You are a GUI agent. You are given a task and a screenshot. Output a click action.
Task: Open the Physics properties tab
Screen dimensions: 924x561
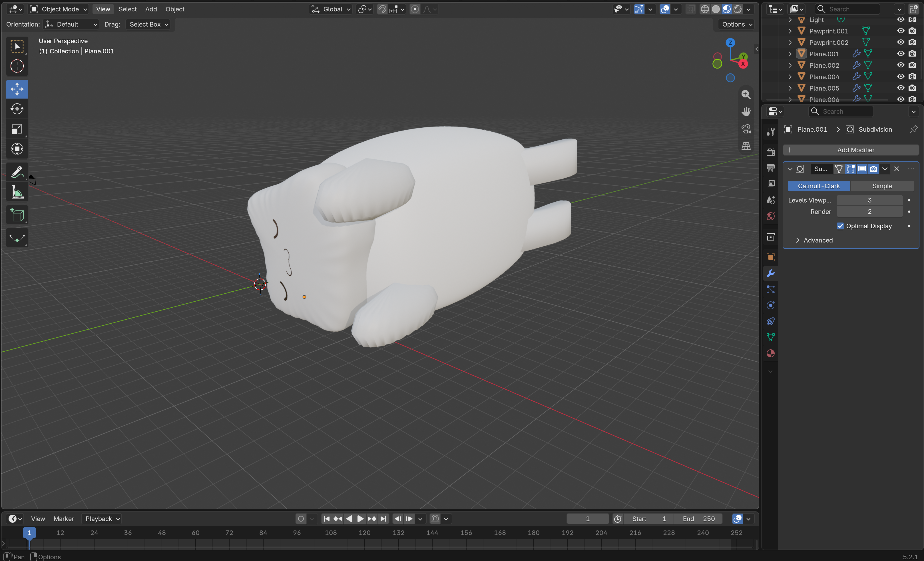coord(771,305)
